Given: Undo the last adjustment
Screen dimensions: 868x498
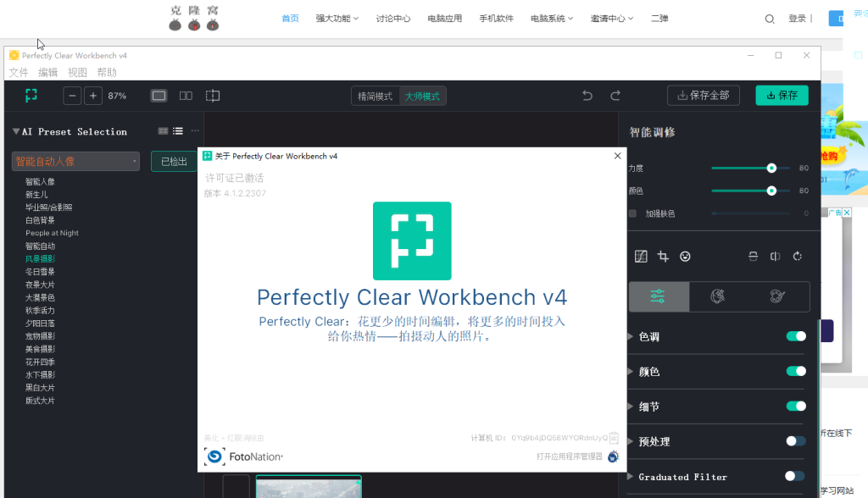Looking at the screenshot, I should coord(587,96).
